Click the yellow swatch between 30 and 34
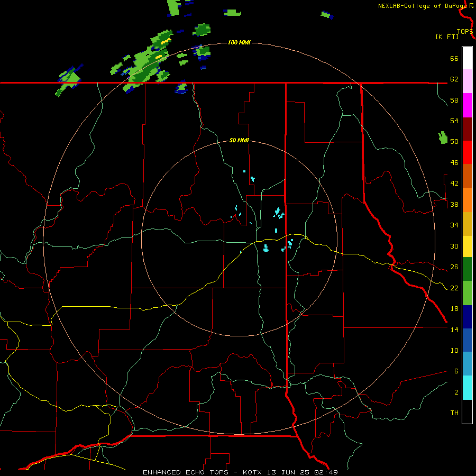The width and height of the screenshot is (476, 476). tap(467, 246)
